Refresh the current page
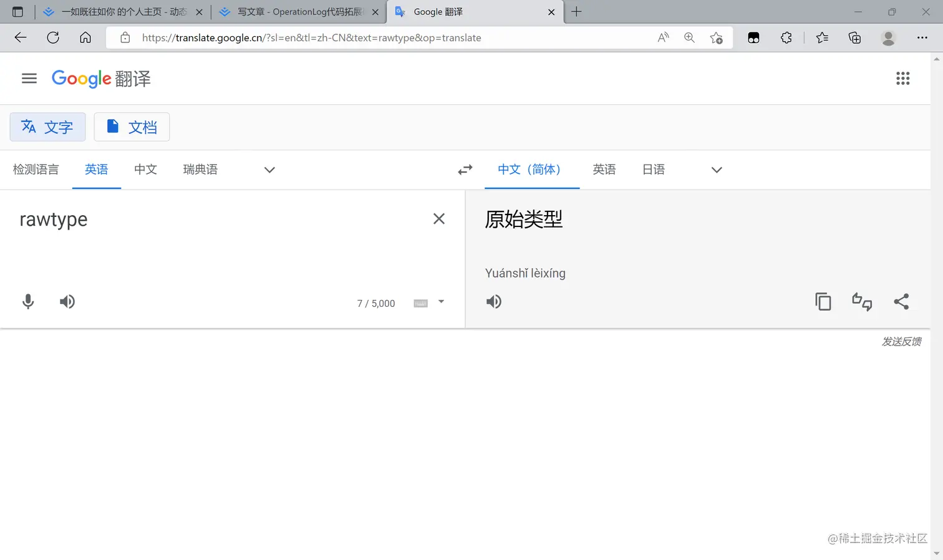The image size is (943, 560). [53, 37]
